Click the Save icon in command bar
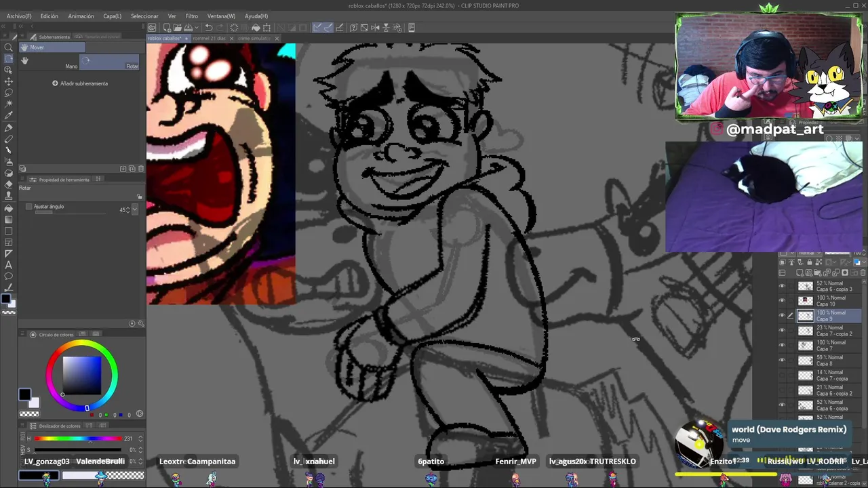 pyautogui.click(x=187, y=28)
